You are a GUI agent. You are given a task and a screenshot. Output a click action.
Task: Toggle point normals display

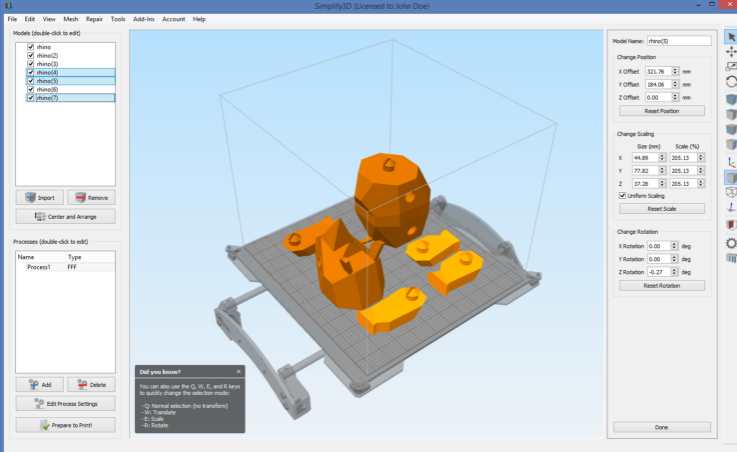tap(731, 207)
